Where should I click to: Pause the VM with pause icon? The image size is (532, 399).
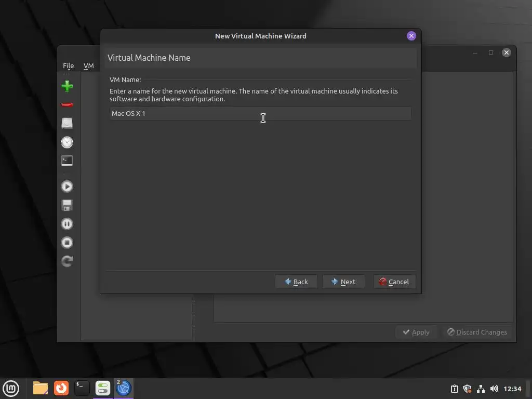point(67,224)
